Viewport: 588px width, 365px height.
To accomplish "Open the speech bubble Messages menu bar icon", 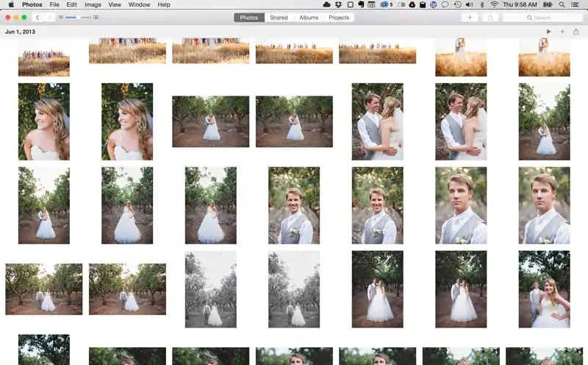I will [x=445, y=4].
